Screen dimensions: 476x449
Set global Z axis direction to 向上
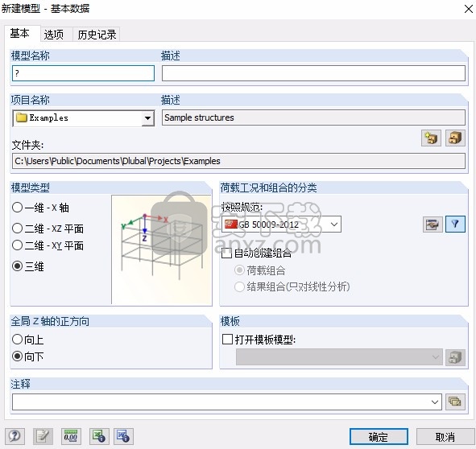coord(27,340)
